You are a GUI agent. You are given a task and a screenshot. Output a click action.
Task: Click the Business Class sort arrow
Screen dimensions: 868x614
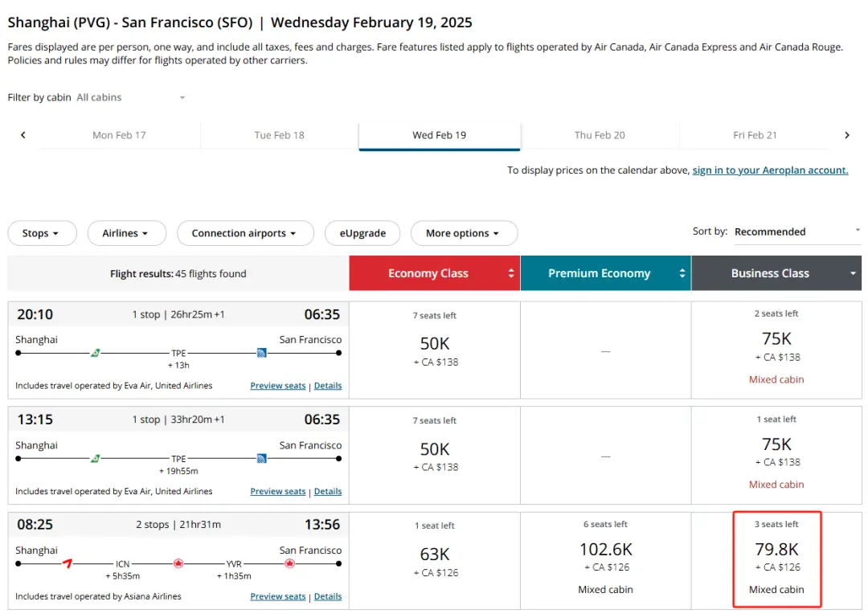tap(853, 273)
